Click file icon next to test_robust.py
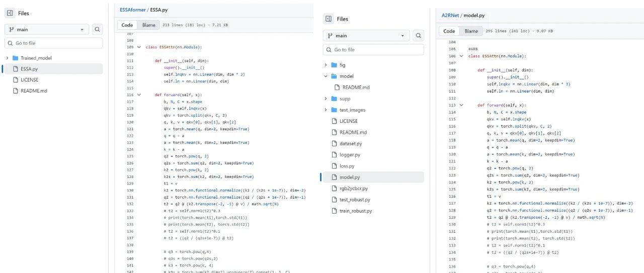Viewport: 644px width, 273px height. [334, 200]
